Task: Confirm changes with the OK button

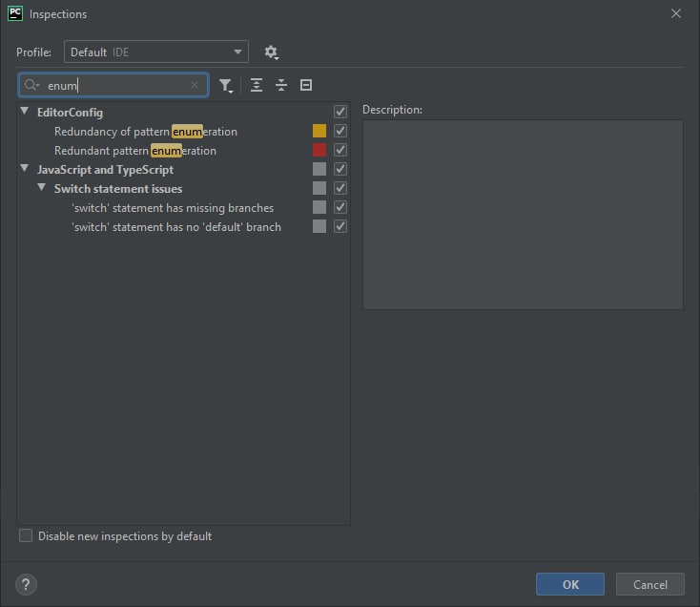Action: (570, 584)
